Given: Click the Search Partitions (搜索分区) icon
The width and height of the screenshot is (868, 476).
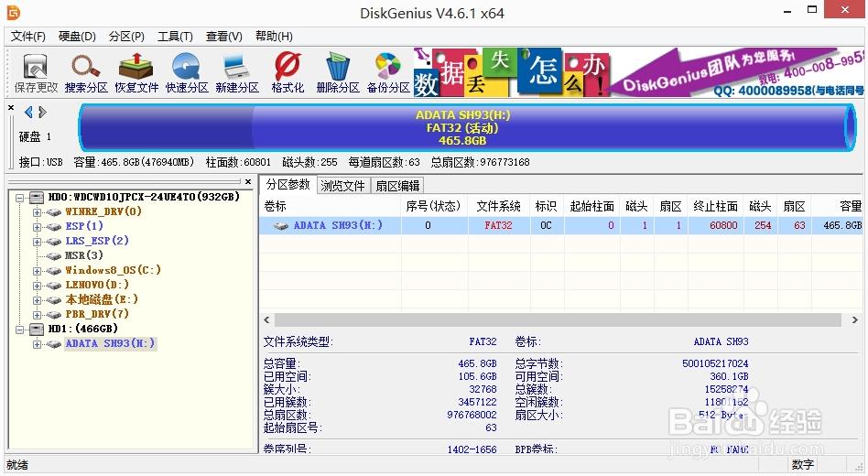Looking at the screenshot, I should pos(86,73).
